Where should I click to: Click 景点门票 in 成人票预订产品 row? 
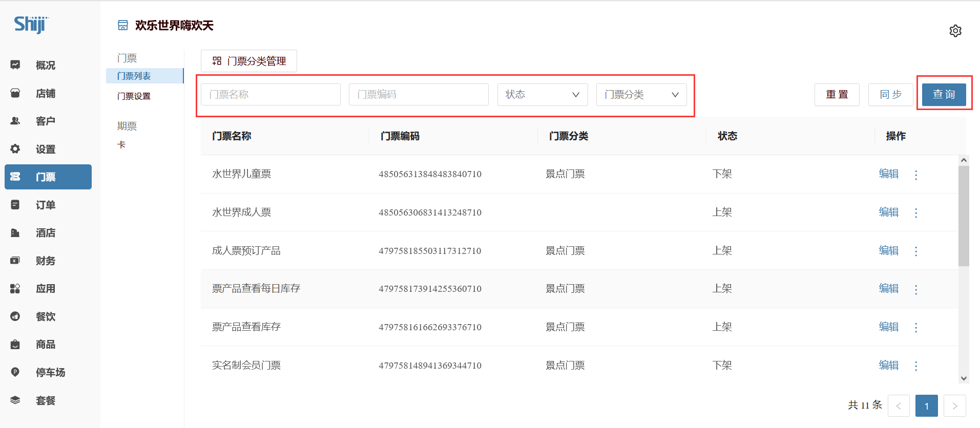[565, 250]
